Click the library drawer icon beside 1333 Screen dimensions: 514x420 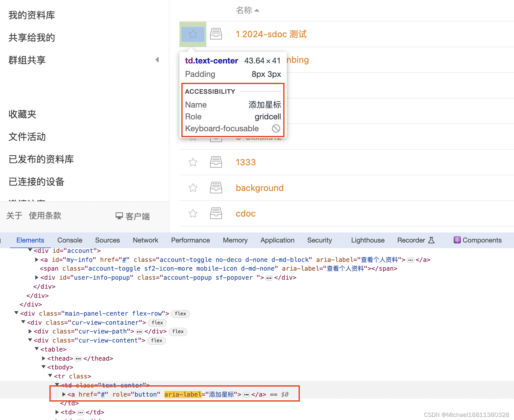pos(216,162)
